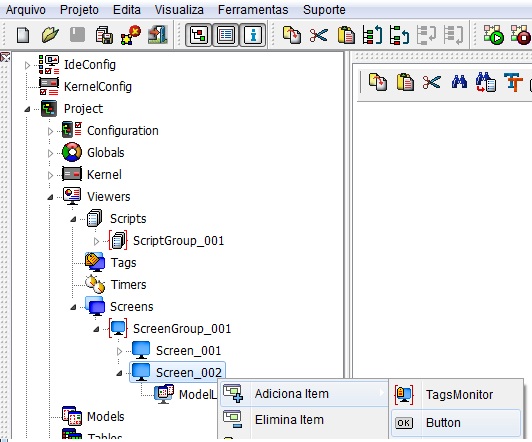
Task: Click the stop project red icon
Action: point(521,35)
